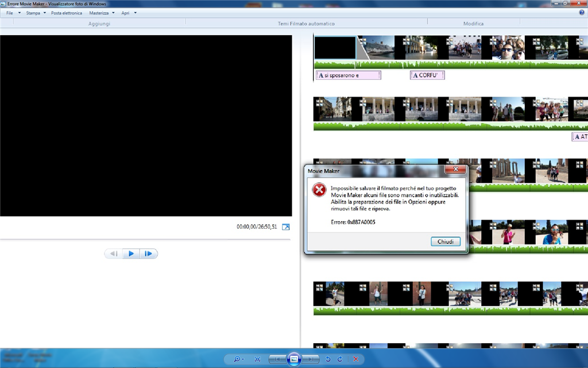
Task: Select the 'si sposarono e' caption item
Action: point(349,75)
